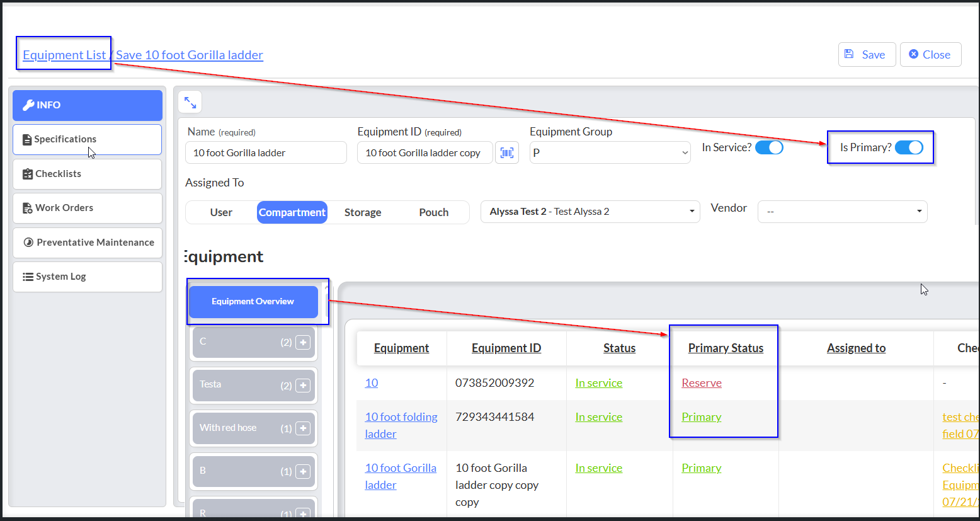This screenshot has height=521, width=980.
Task: Open the Work Orders section
Action: 88,208
